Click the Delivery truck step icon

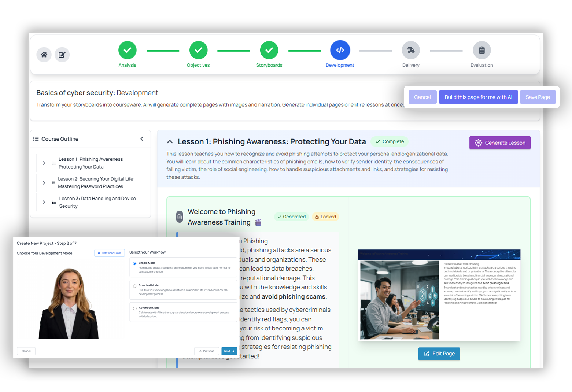tap(410, 50)
